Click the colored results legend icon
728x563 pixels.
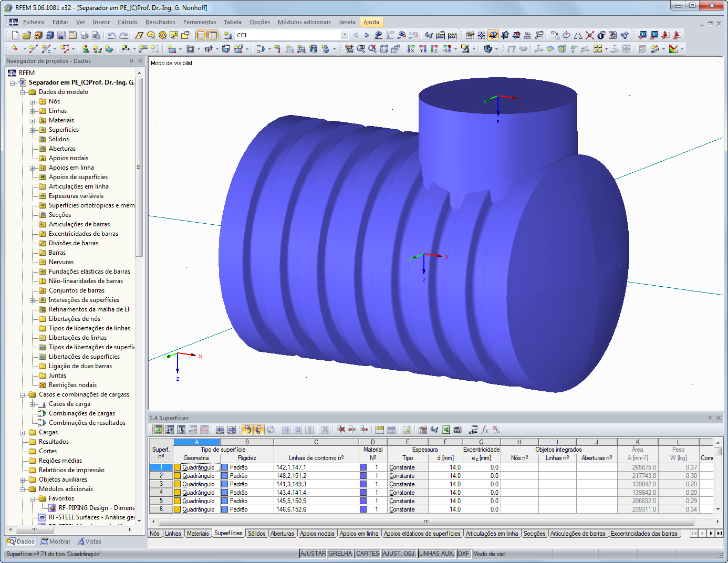coord(673,49)
